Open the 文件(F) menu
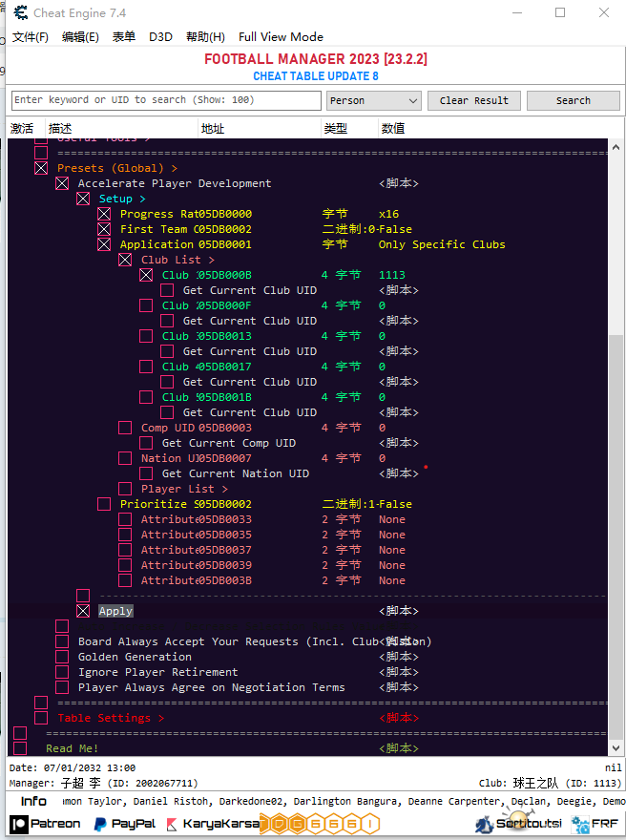The image size is (626, 840). tap(30, 37)
